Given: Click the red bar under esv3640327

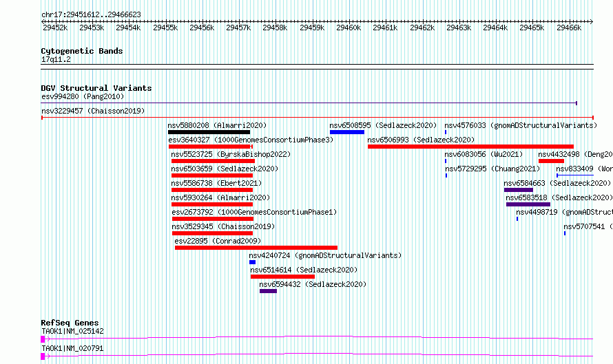Looking at the screenshot, I should pyautogui.click(x=210, y=147).
